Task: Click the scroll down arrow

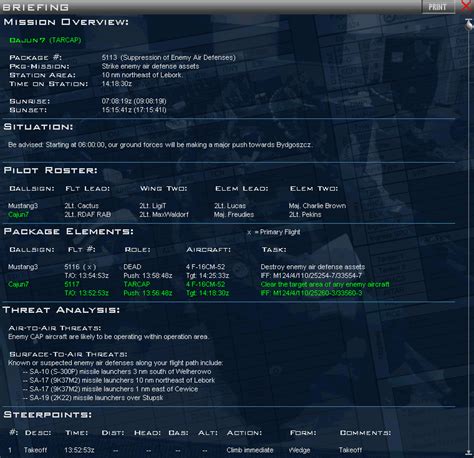Action: (x=468, y=452)
